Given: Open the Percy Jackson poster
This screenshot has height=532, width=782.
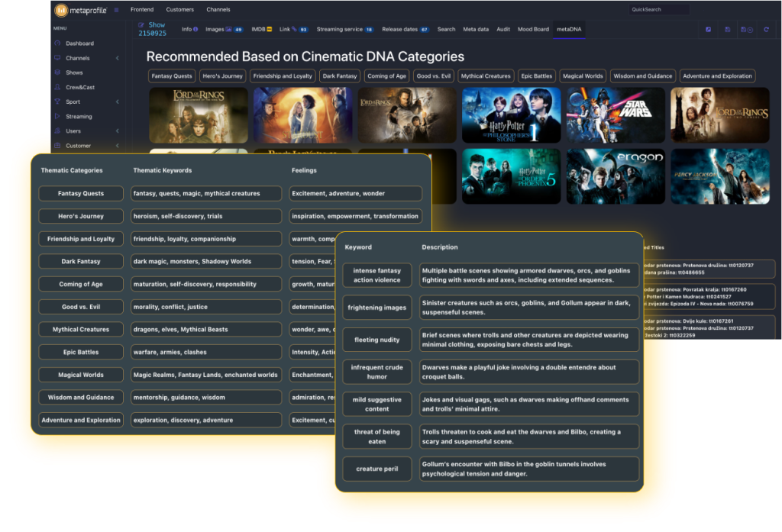Looking at the screenshot, I should click(x=719, y=176).
